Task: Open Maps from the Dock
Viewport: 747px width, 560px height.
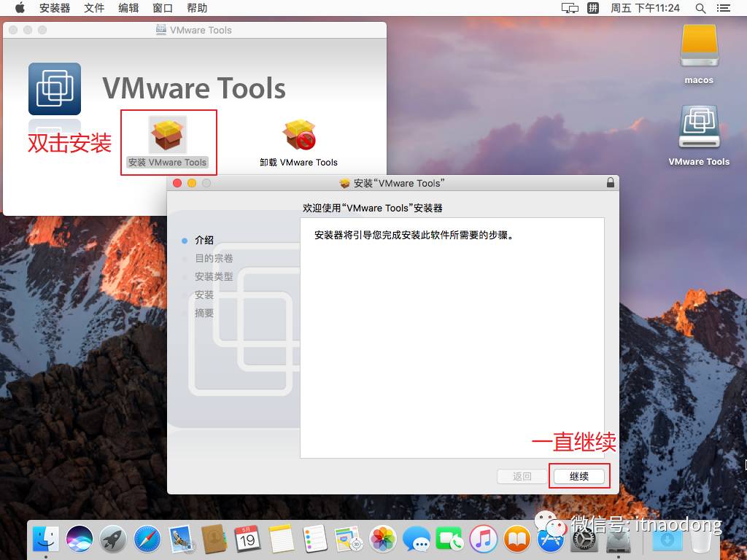Action: pyautogui.click(x=349, y=539)
